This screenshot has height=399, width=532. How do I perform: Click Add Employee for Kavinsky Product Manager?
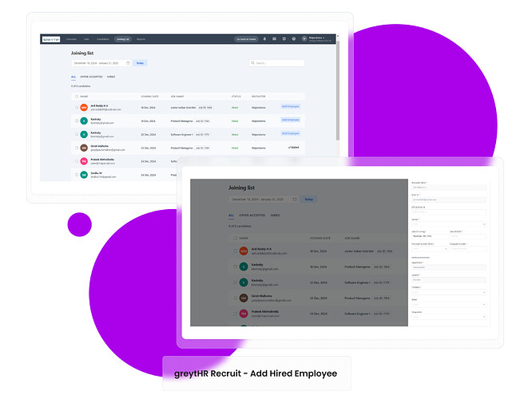291,120
